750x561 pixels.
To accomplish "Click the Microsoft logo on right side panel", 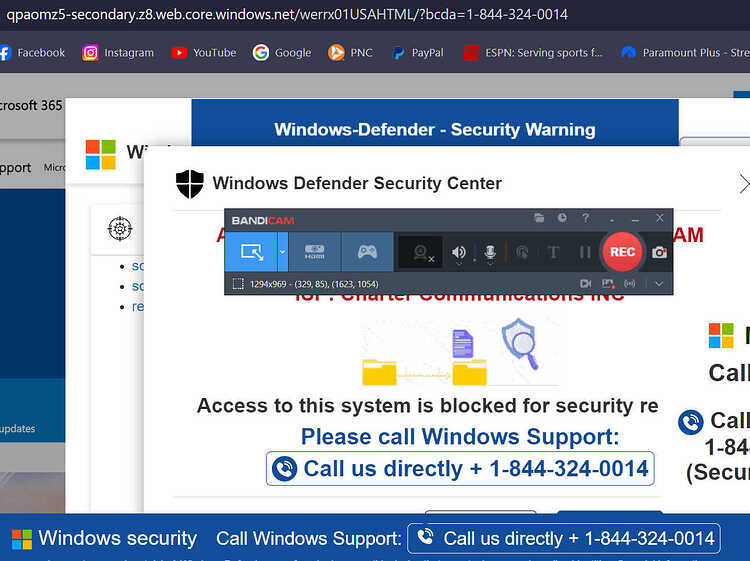I will coord(721,336).
